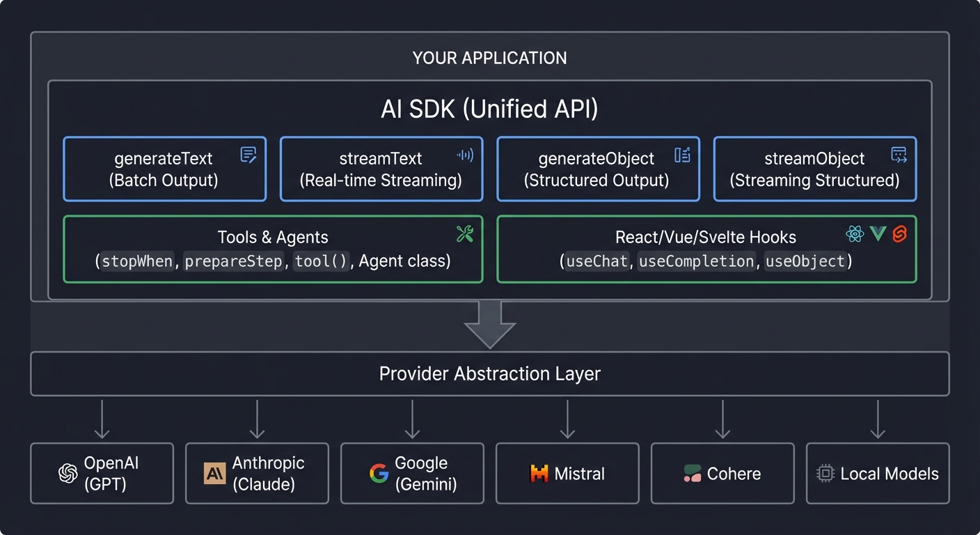Screen dimensions: 980x535
Task: Open the AI SDK (Unified API) panel
Action: (489, 109)
